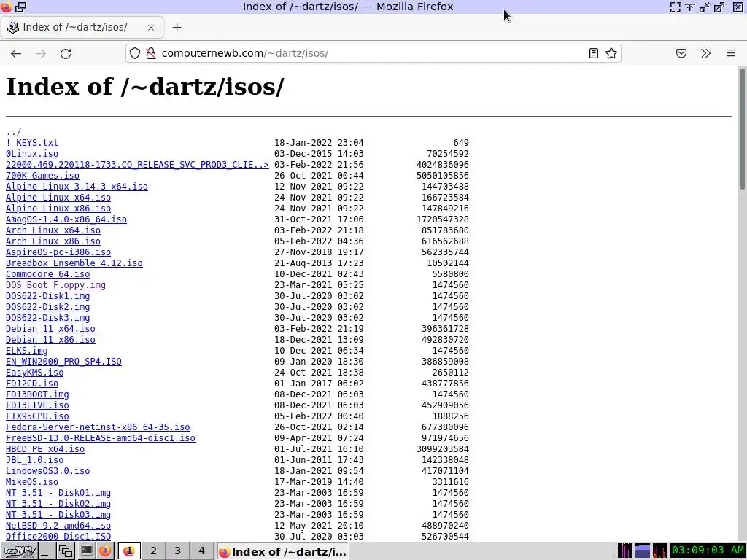Open the IceWM start menu
This screenshot has width=747, height=560.
[x=18, y=551]
